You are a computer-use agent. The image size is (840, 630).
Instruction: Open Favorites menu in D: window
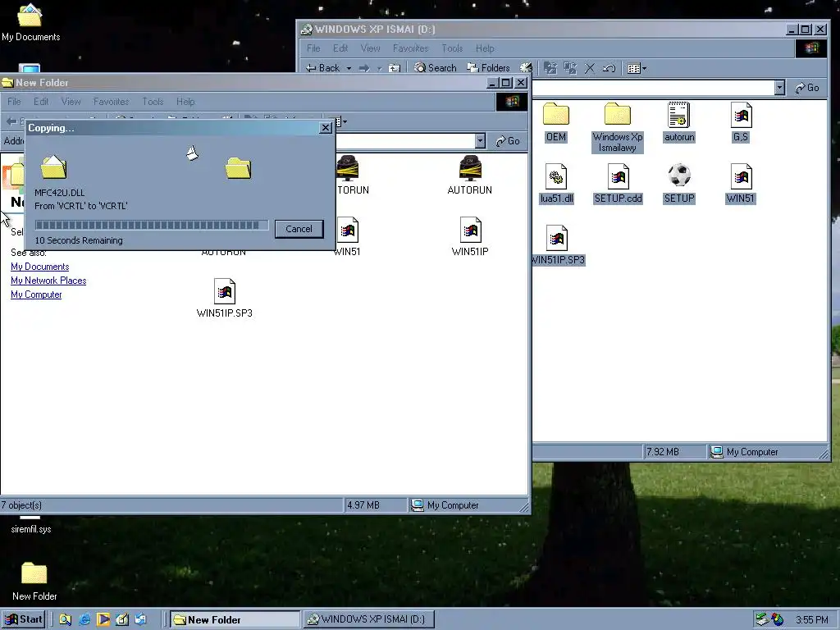(411, 48)
